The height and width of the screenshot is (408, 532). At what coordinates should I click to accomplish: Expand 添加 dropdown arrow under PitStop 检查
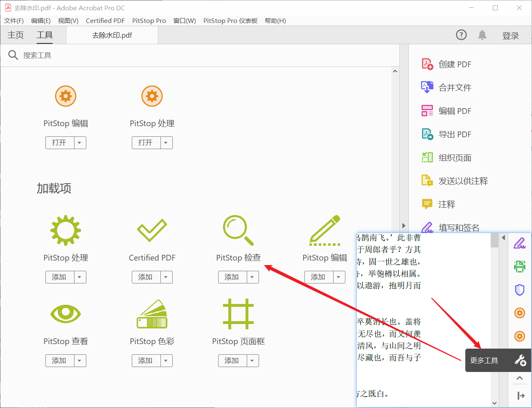252,277
